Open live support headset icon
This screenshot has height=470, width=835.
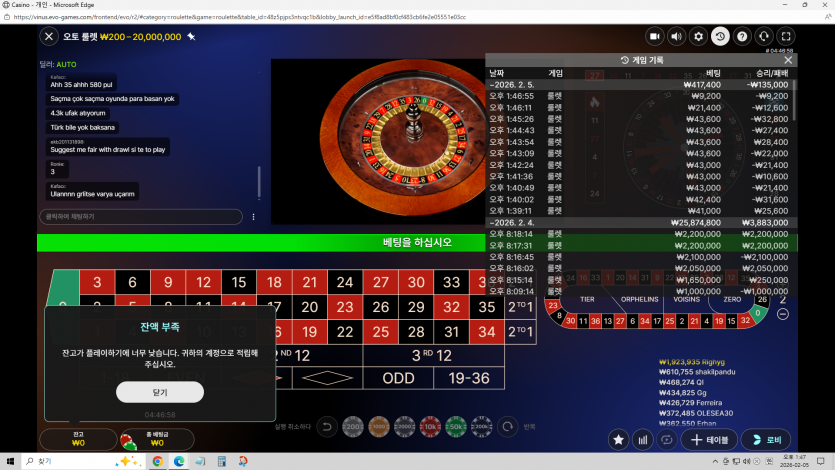[x=764, y=36]
